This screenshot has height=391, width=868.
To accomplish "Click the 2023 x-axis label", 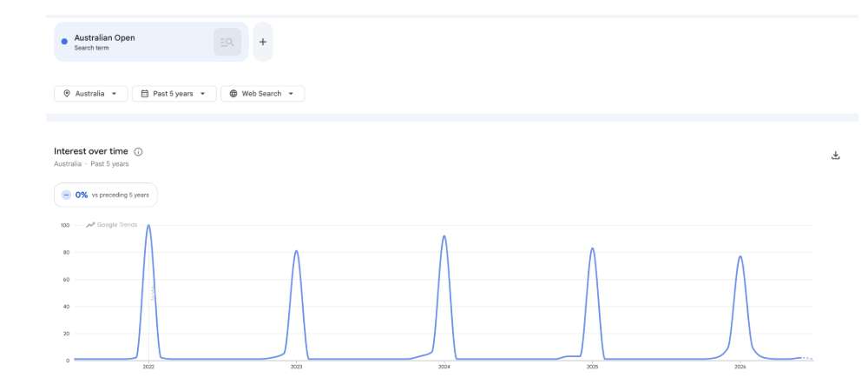I will click(x=296, y=367).
